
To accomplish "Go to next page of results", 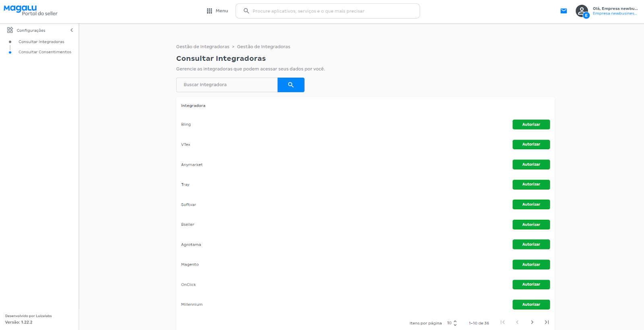I will (x=532, y=322).
